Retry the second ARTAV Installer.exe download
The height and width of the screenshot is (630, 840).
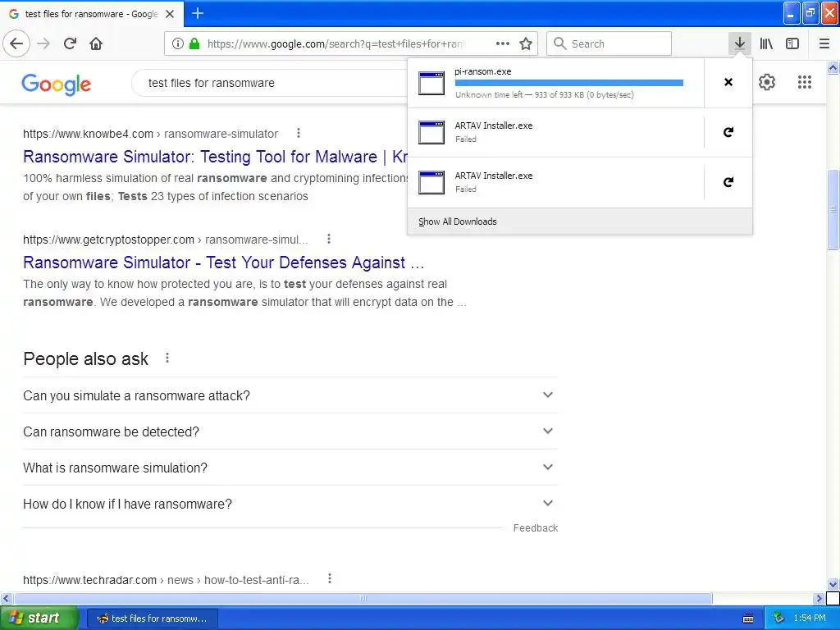click(728, 181)
